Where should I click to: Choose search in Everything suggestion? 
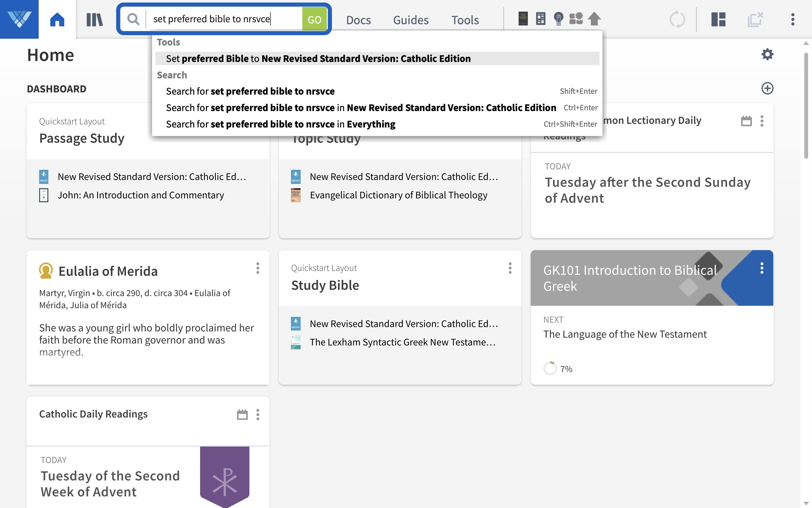pos(377,124)
